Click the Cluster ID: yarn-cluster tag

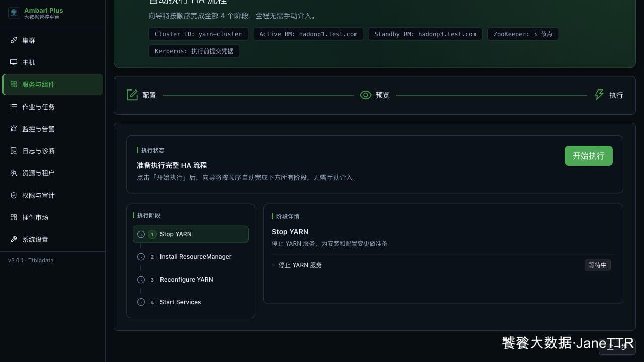pos(199,34)
